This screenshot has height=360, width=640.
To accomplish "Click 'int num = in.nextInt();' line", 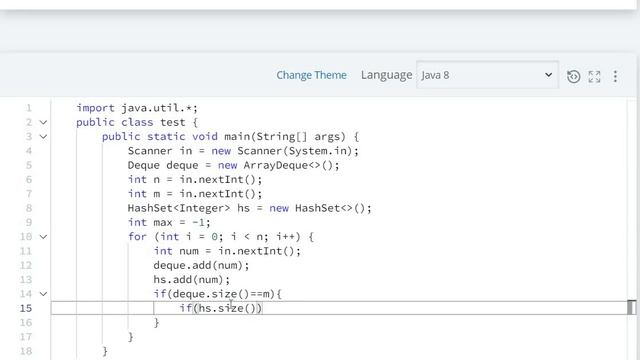I will [227, 251].
